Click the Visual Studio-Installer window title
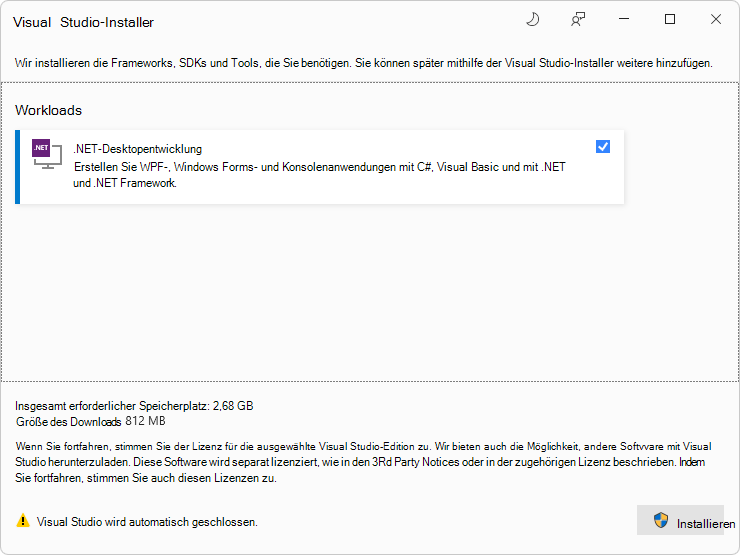The image size is (740, 555). [x=84, y=22]
